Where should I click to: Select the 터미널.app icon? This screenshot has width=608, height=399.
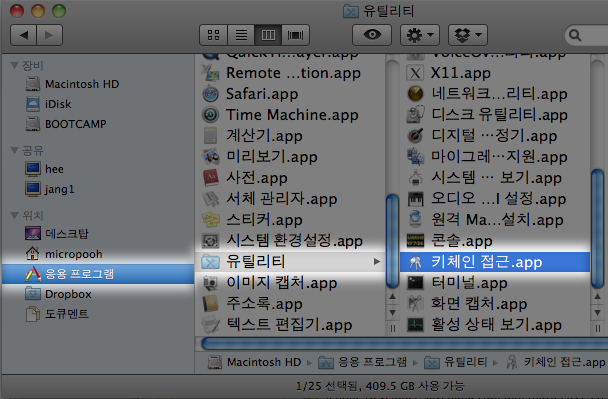point(415,283)
